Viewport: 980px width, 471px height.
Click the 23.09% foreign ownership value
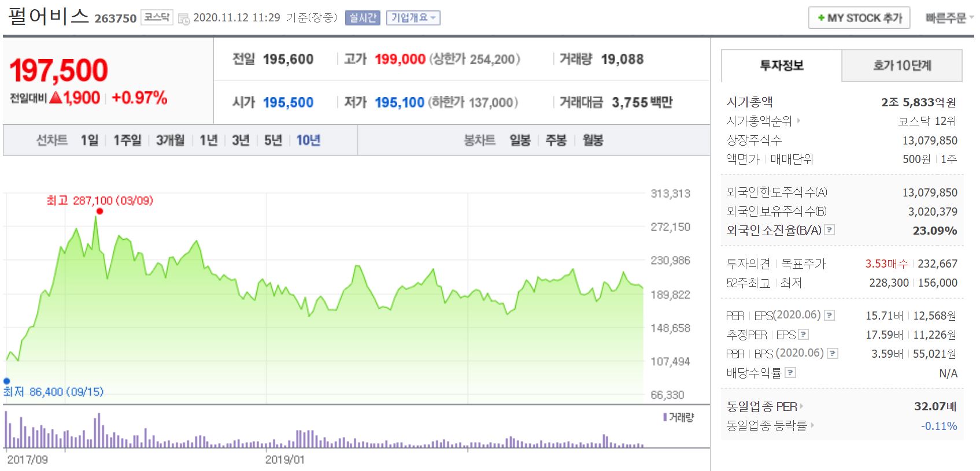935,231
